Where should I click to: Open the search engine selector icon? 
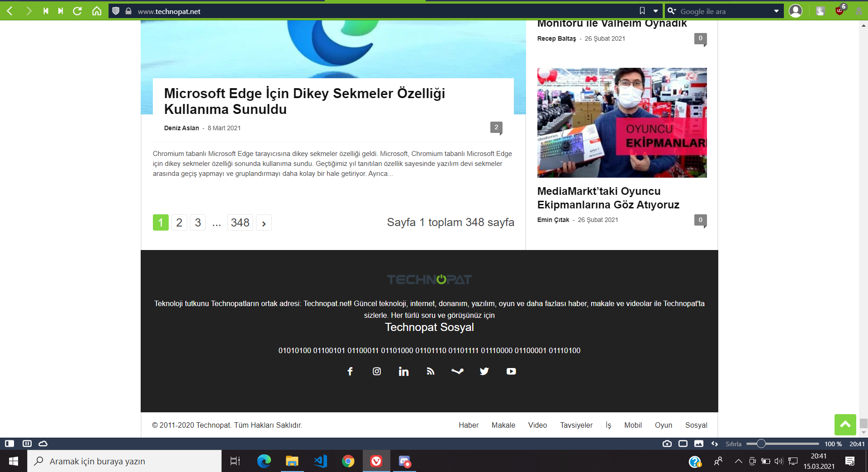pyautogui.click(x=672, y=11)
